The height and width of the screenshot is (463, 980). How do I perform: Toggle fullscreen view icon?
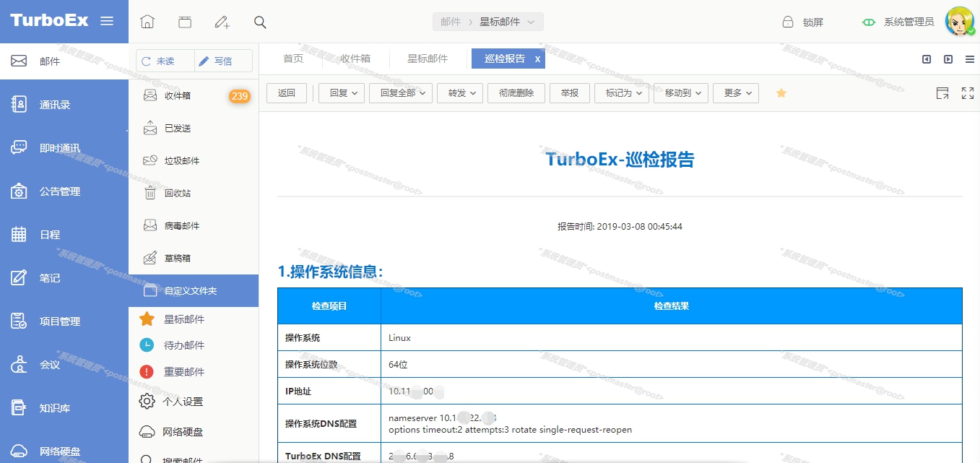[968, 93]
